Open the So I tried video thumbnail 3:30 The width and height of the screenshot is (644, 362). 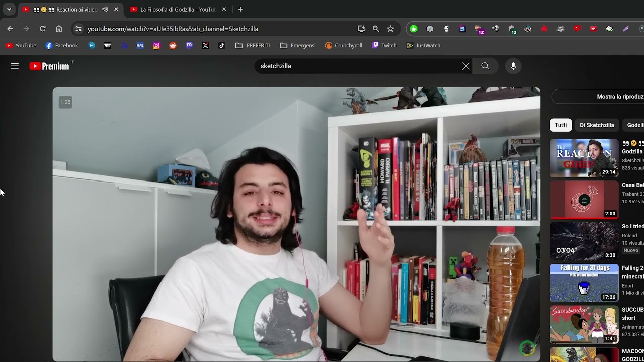pyautogui.click(x=584, y=241)
